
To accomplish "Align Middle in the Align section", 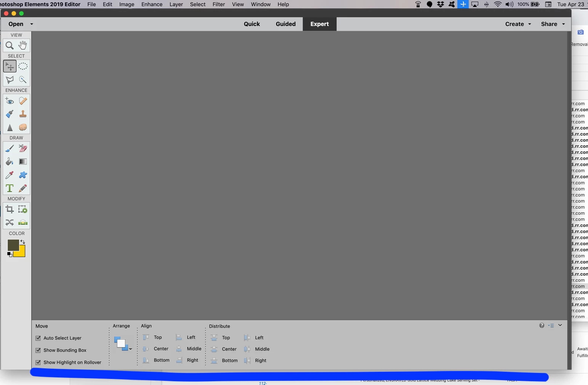I will click(189, 349).
